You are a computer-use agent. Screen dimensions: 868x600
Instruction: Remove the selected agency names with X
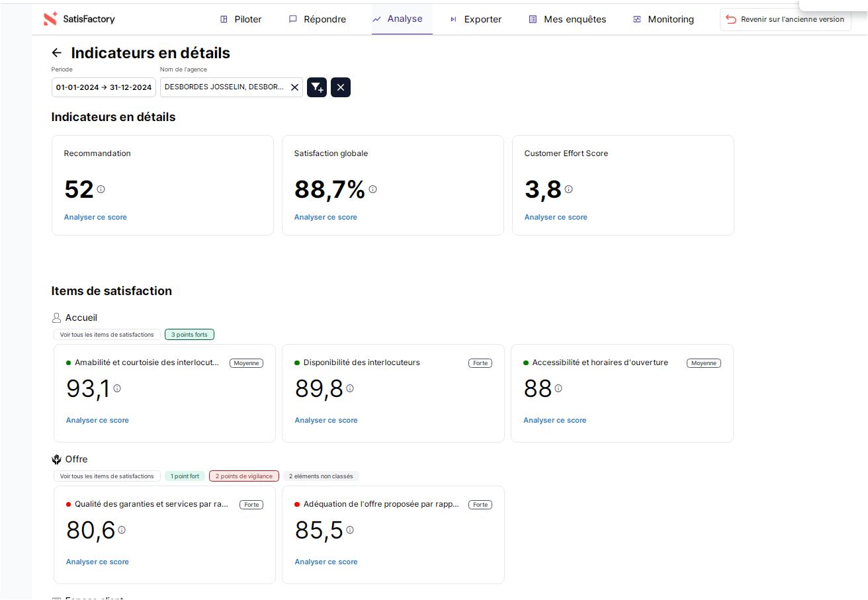point(295,87)
